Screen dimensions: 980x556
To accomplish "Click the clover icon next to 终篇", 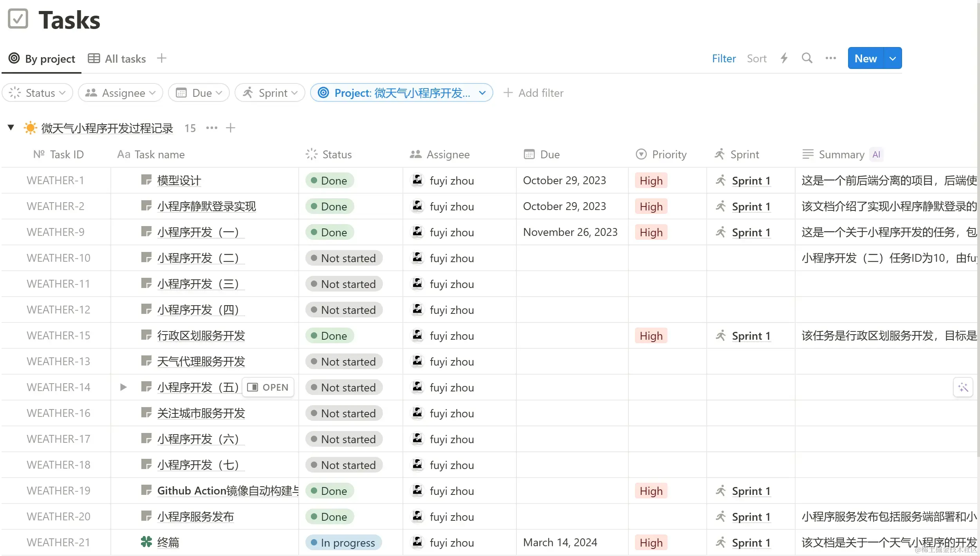I will tap(146, 542).
